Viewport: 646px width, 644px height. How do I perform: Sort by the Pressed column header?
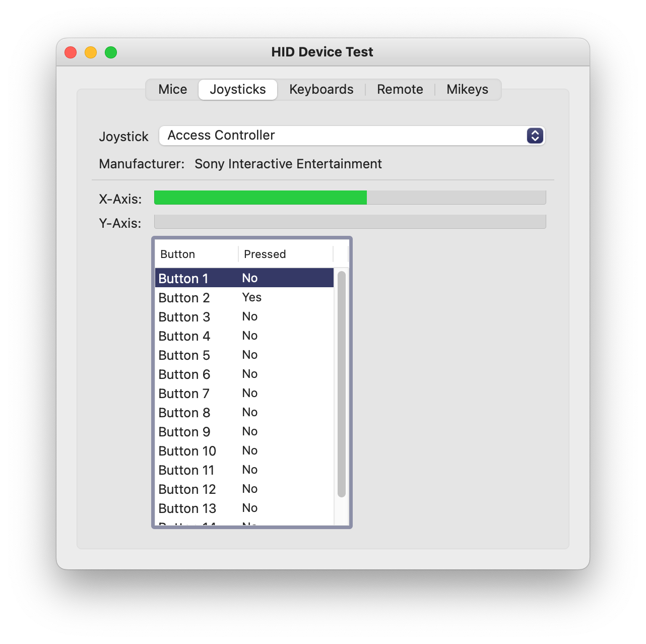(x=286, y=254)
